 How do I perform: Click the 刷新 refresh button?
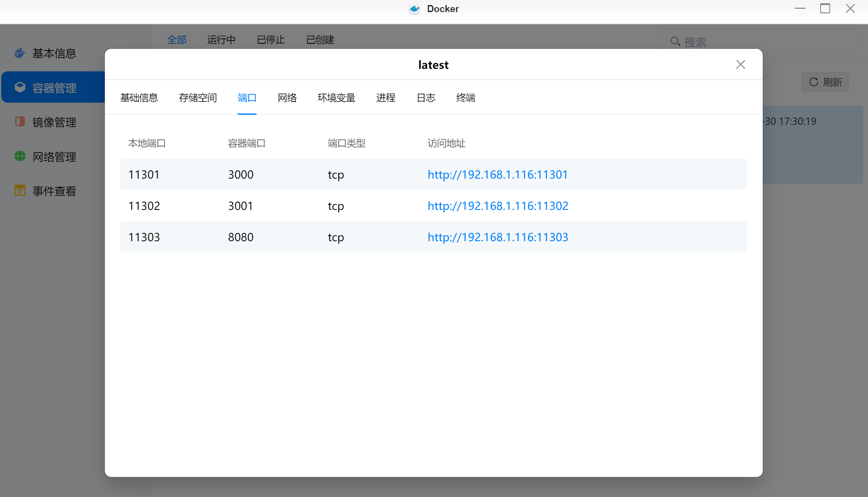[825, 82]
